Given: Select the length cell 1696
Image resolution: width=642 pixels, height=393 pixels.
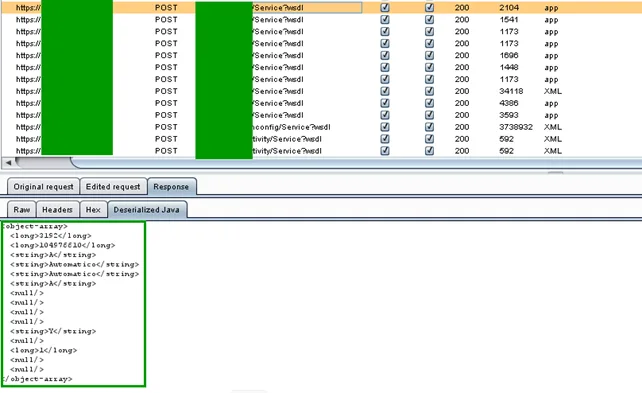Looking at the screenshot, I should click(509, 55).
